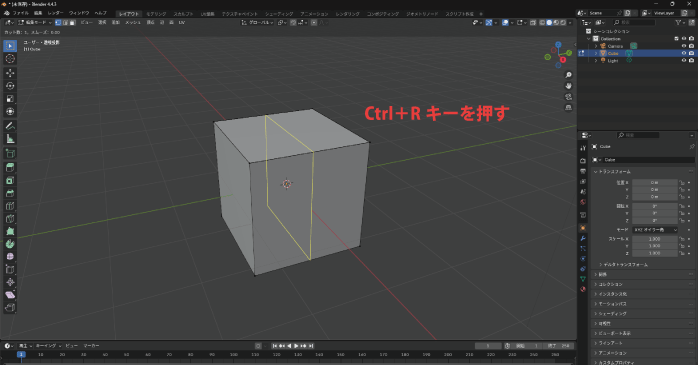Select the Spin tool
This screenshot has height=365, width=698.
click(10, 244)
